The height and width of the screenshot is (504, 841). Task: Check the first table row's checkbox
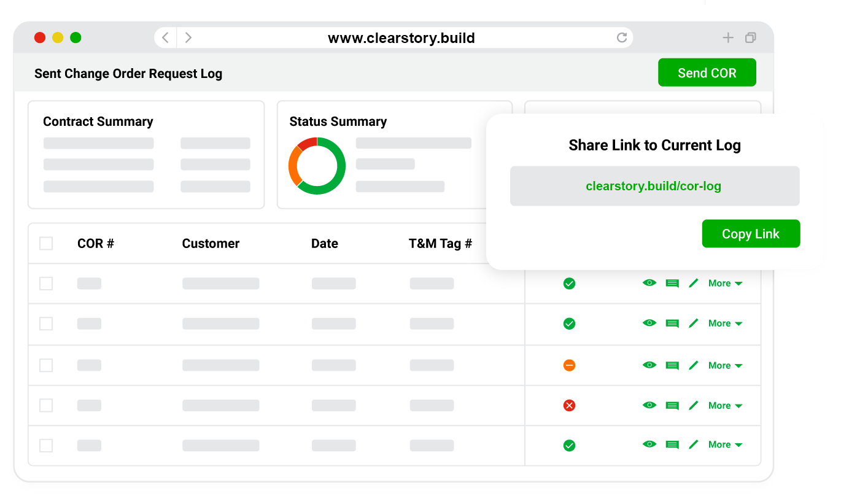[x=46, y=284]
